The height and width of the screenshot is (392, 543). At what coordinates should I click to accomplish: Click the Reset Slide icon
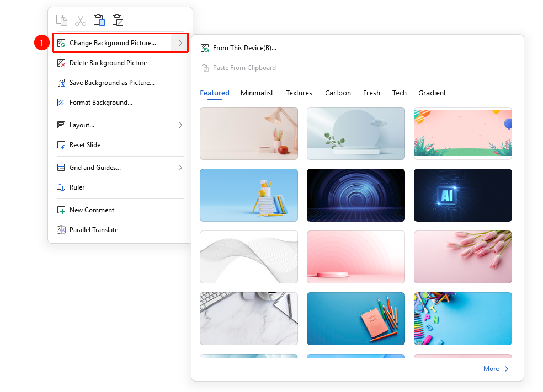[x=61, y=145]
